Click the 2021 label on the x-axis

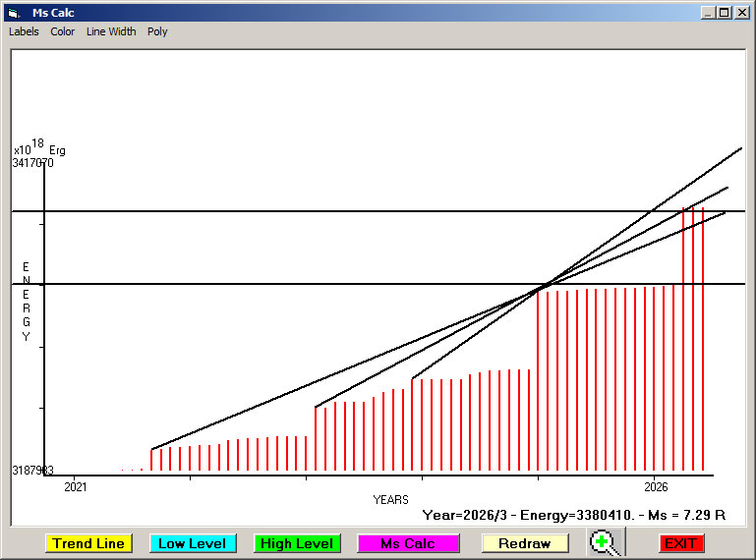coord(76,486)
